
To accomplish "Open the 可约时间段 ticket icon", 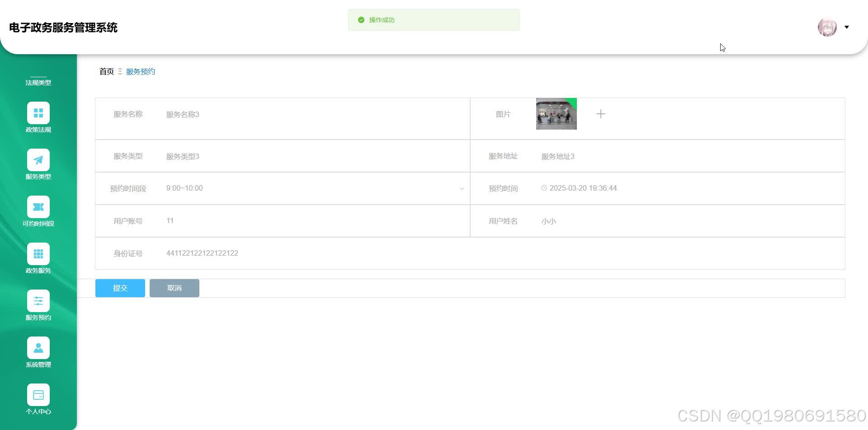I will [x=38, y=207].
